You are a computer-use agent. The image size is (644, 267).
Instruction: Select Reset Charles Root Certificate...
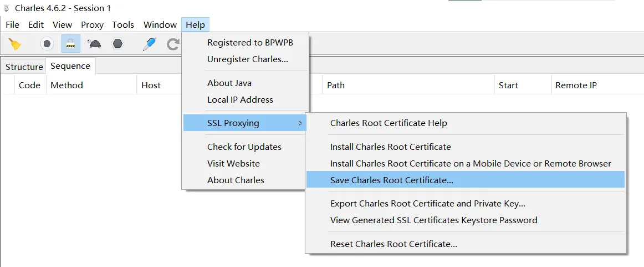(x=466, y=244)
